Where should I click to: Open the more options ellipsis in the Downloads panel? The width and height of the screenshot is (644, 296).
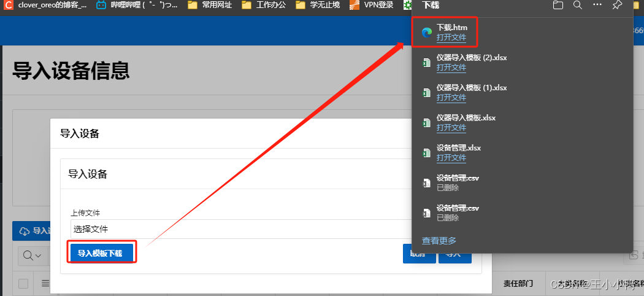(597, 5)
